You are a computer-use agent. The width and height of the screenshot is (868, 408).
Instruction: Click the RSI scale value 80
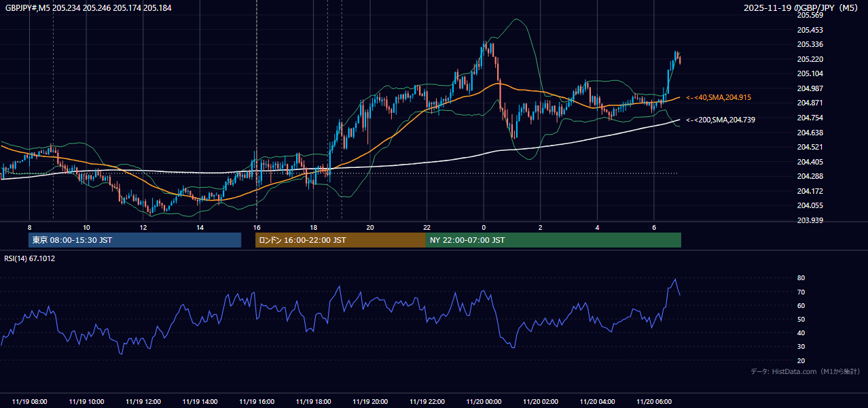tap(801, 278)
